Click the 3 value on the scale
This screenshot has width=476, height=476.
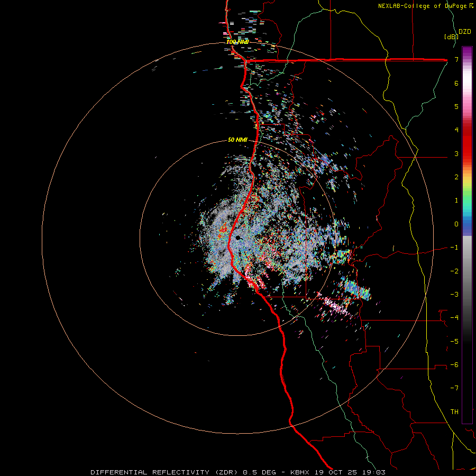456,153
